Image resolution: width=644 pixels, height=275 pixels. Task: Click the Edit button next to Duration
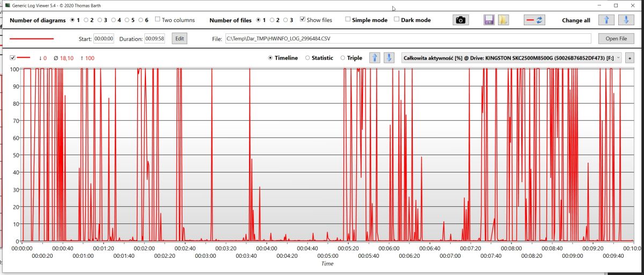pos(179,39)
